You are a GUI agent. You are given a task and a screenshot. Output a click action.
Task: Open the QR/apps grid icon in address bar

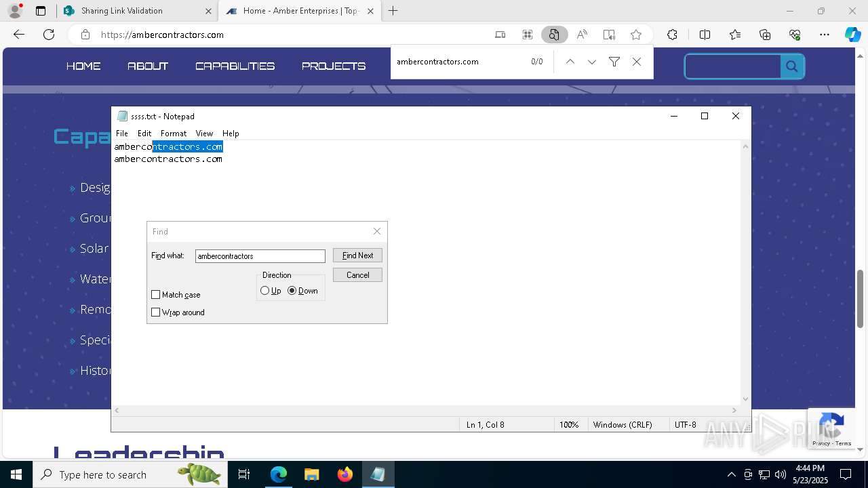pos(528,35)
